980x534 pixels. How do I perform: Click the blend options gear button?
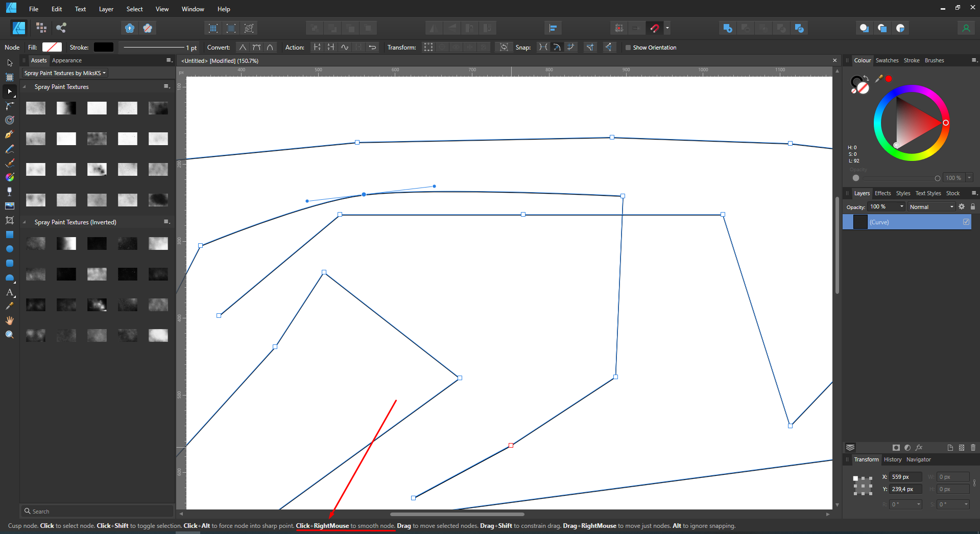coord(962,206)
